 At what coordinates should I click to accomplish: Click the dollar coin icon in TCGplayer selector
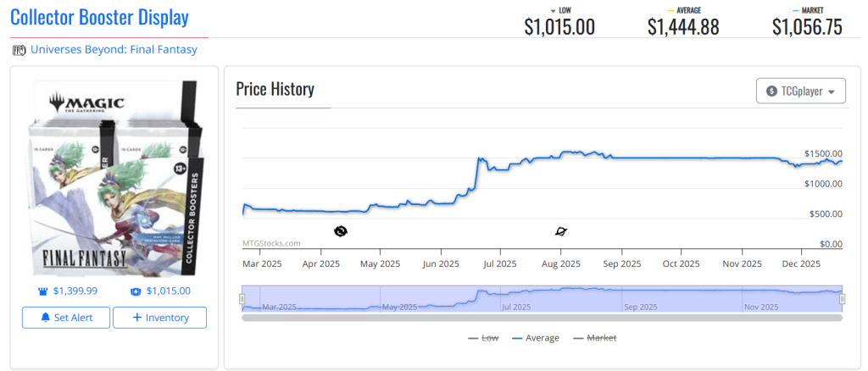(771, 91)
